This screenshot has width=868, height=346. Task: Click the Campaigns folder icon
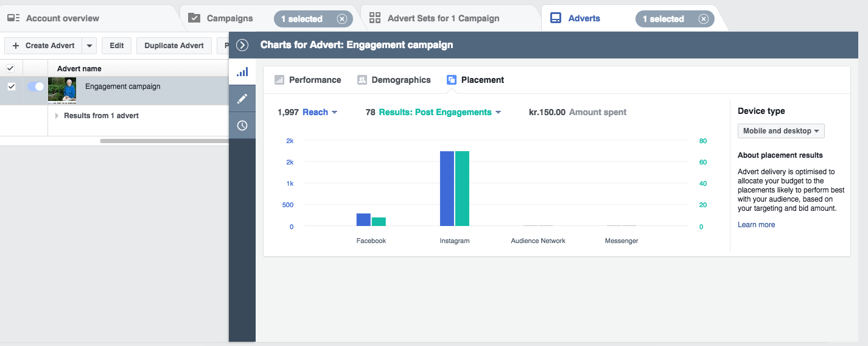(x=194, y=18)
